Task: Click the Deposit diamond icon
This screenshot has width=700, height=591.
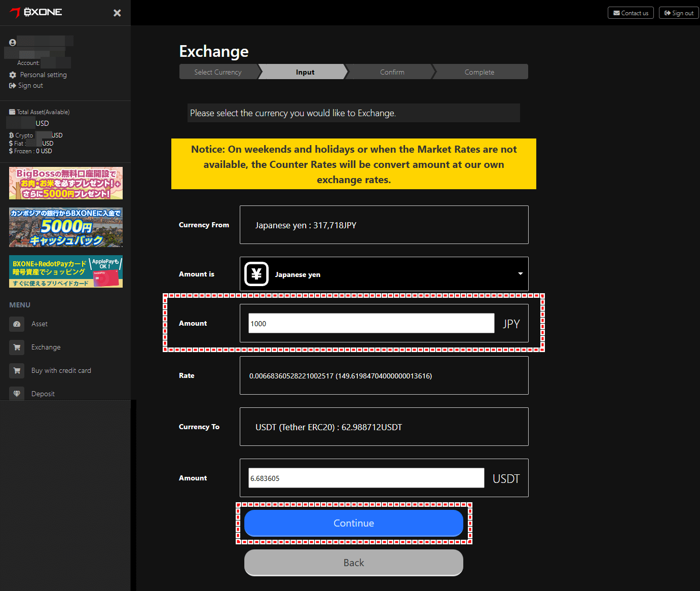Action: point(17,394)
